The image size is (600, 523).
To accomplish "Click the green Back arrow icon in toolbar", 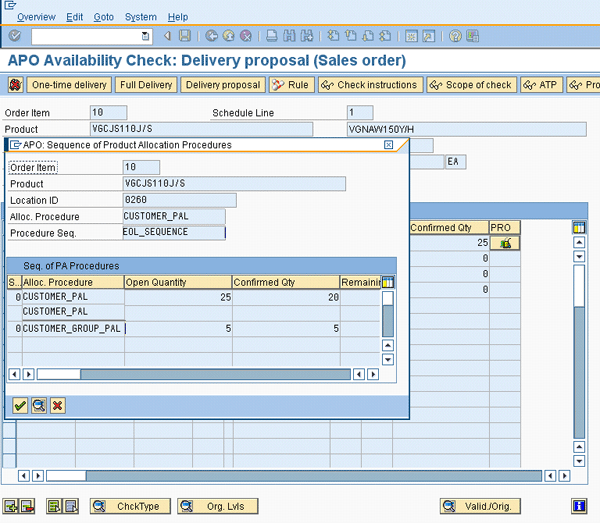I will click(211, 36).
